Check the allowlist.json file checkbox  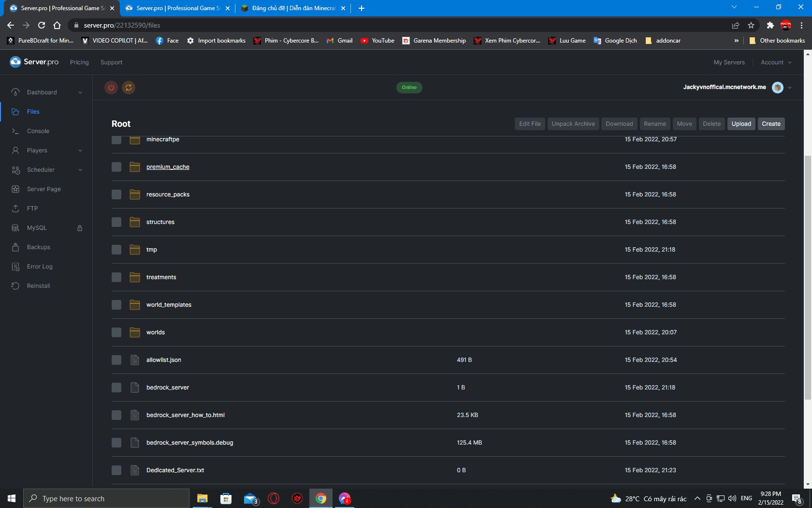click(116, 360)
